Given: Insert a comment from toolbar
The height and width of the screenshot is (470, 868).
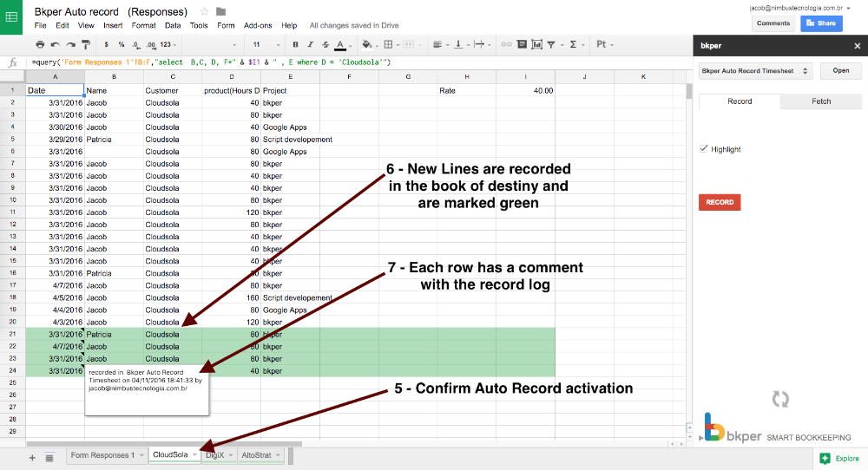Looking at the screenshot, I should click(522, 44).
